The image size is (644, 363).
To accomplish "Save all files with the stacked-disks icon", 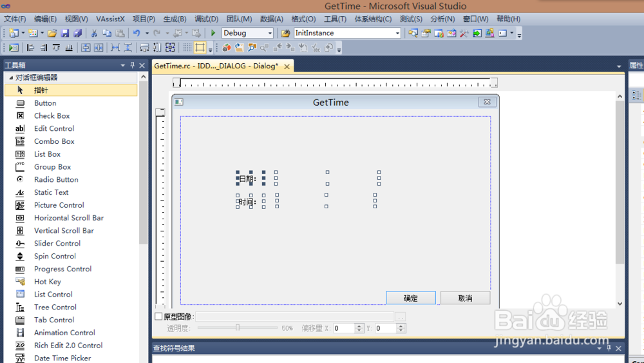I will tap(78, 34).
